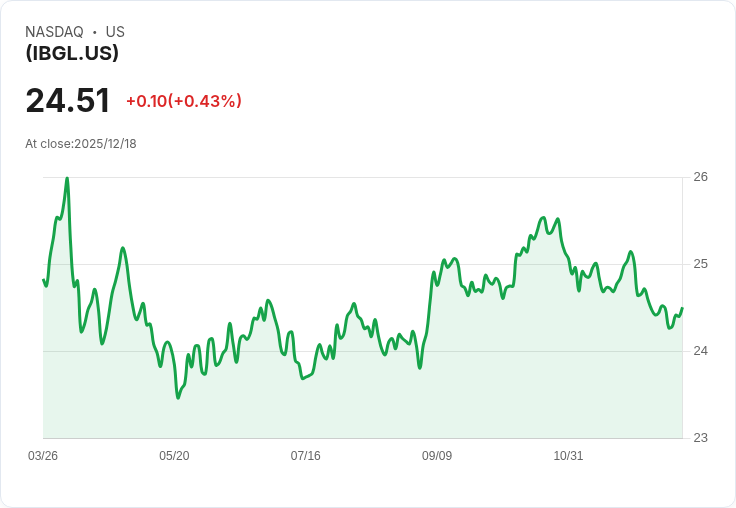Click the 07/16 date on x-axis
Viewport: 736px width, 508px height.
[x=306, y=456]
